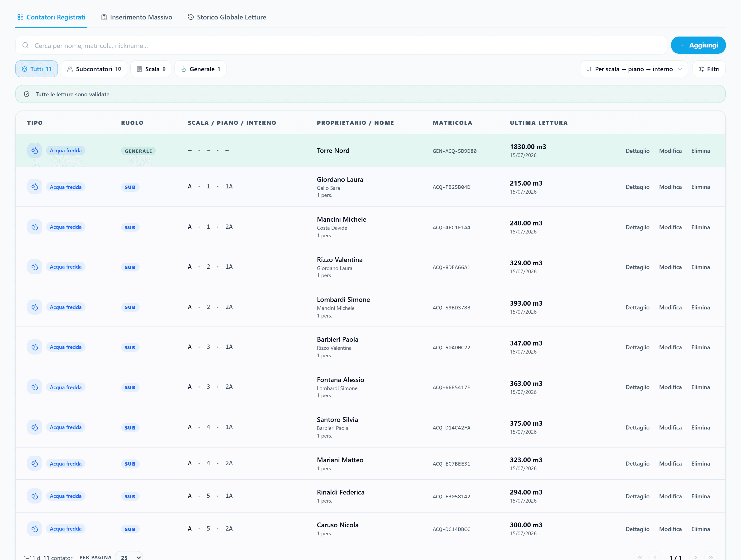Click the water drop icon in Giordano Laura row
Screen dimensions: 741x560
point(34,187)
